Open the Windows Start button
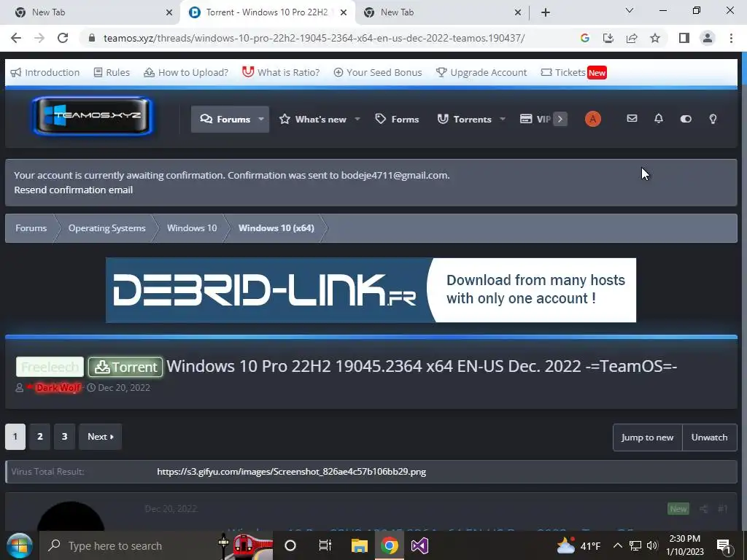Screen dimensions: 747x560 [x=19, y=545]
